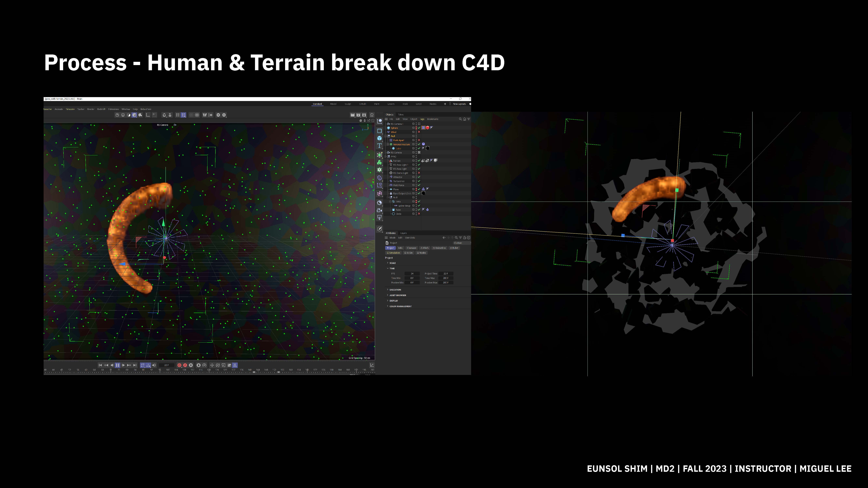Click the Cineware attribute button

(x=411, y=248)
